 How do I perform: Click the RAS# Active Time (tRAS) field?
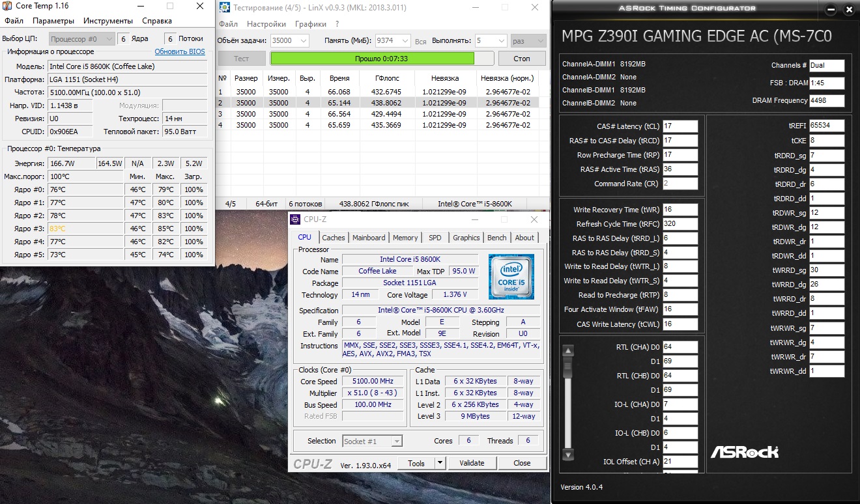[680, 169]
